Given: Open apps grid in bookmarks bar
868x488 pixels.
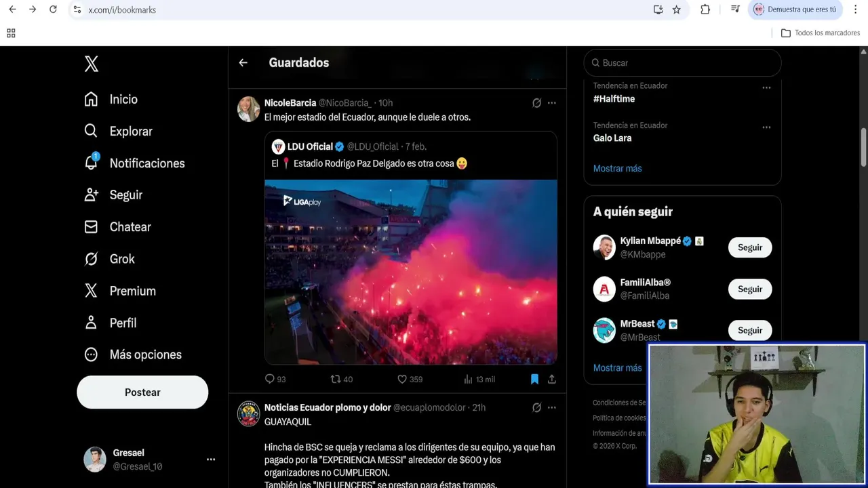Looking at the screenshot, I should click(x=11, y=33).
